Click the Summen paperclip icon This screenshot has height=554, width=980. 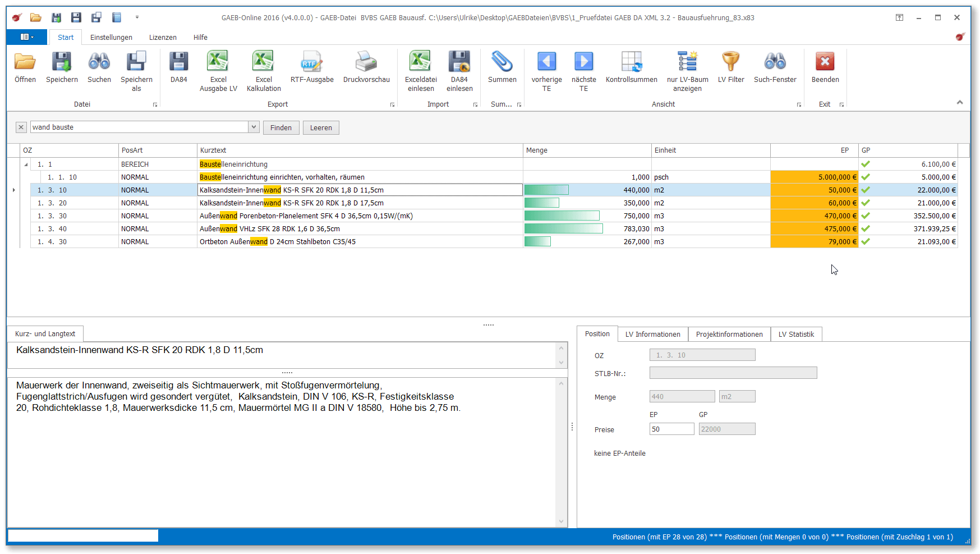tap(502, 62)
